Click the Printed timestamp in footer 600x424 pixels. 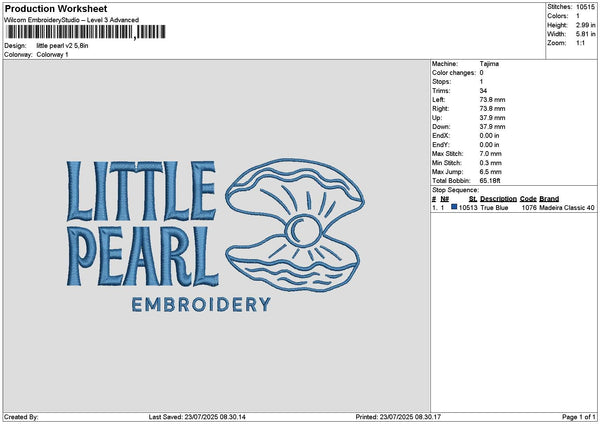click(x=398, y=417)
